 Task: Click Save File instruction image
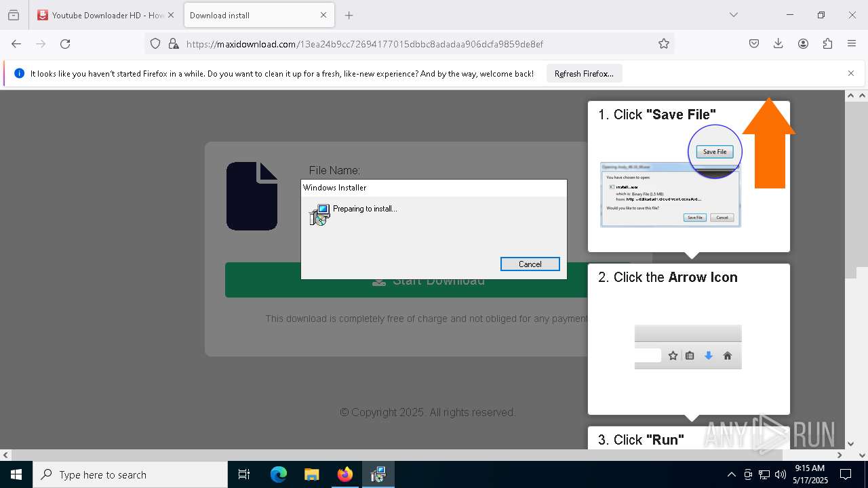(671, 176)
